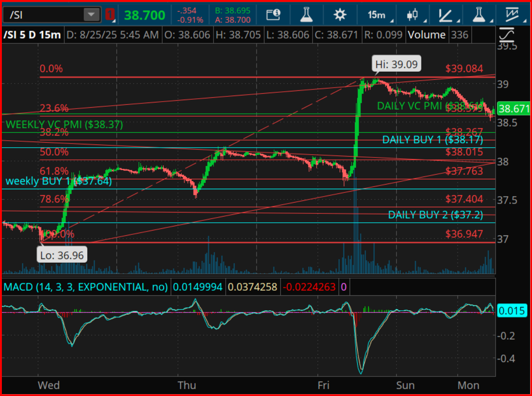Click the DAILY BUY 2 ($37.2) label
This screenshot has height=396, width=532.
(435, 215)
